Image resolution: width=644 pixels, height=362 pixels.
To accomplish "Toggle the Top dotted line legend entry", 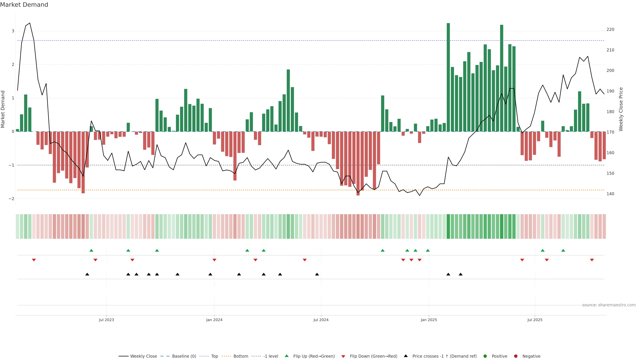I will pyautogui.click(x=214, y=356).
